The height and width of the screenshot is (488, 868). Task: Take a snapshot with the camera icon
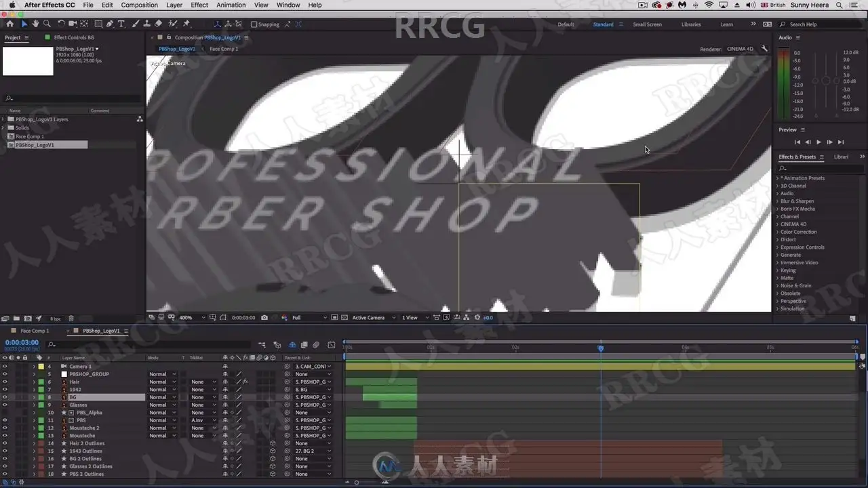click(264, 317)
